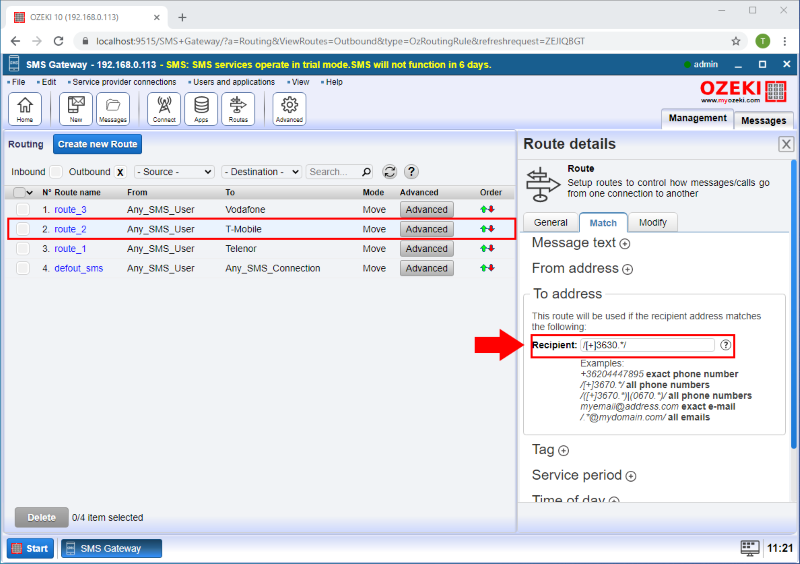Expand the Tag section
800x564 pixels.
tap(563, 451)
